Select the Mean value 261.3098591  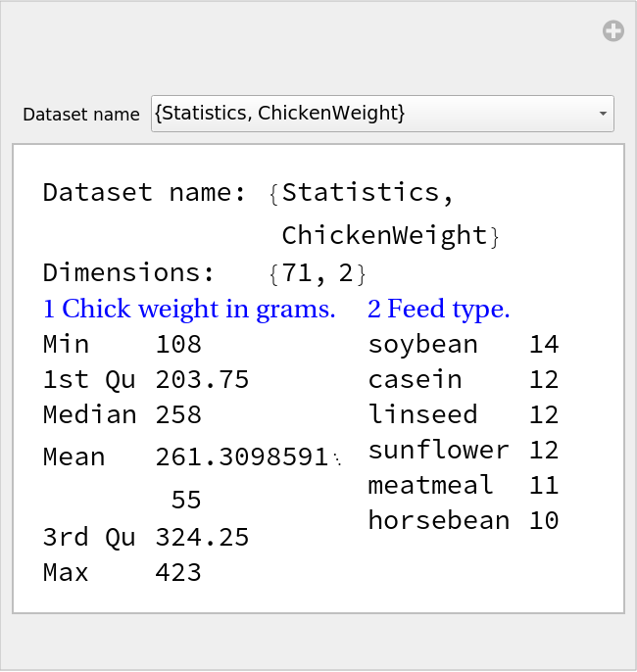pyautogui.click(x=241, y=456)
